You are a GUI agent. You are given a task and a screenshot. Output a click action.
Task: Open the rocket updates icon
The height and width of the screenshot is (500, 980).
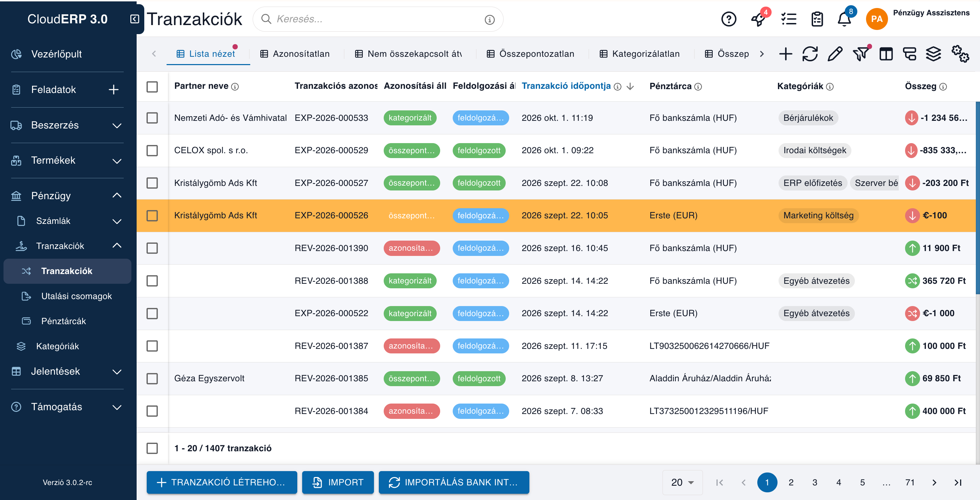click(x=758, y=19)
